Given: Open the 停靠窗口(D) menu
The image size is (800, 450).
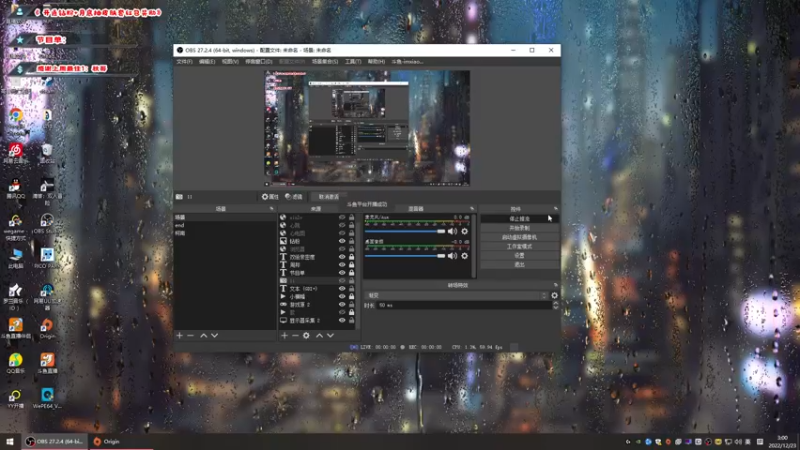Looking at the screenshot, I should (259, 62).
